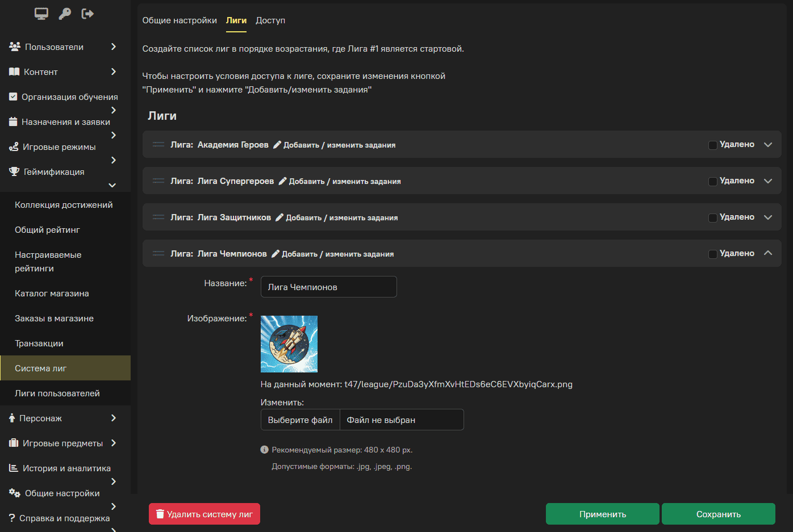
Task: Check Удалено for Академия Героев league
Action: (712, 145)
